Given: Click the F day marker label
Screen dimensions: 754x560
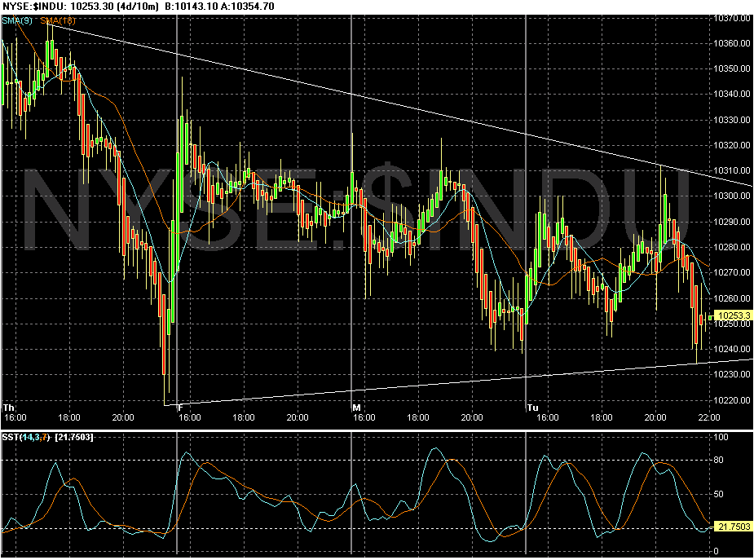Looking at the screenshot, I should [x=181, y=408].
